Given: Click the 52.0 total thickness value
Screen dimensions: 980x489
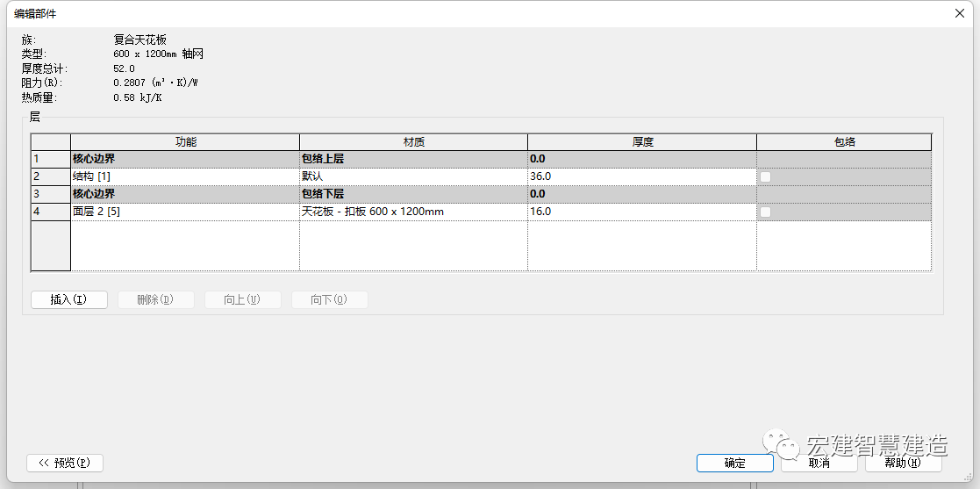Looking at the screenshot, I should [124, 68].
